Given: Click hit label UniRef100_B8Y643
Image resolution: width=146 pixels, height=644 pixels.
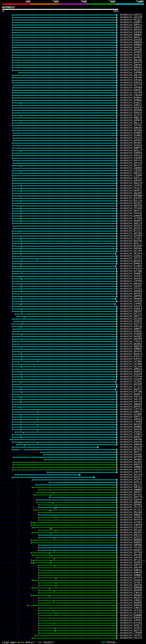Looking at the screenshot, I should point(131,261).
